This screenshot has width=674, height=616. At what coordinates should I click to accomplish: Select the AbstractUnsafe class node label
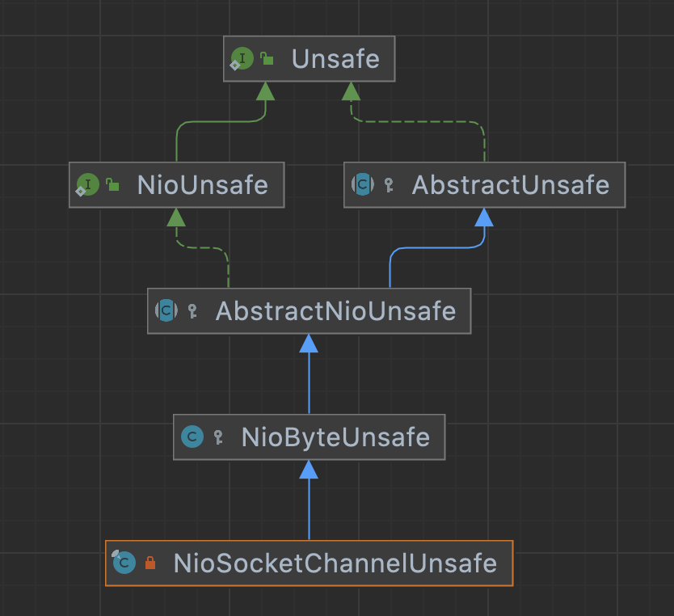(x=511, y=185)
